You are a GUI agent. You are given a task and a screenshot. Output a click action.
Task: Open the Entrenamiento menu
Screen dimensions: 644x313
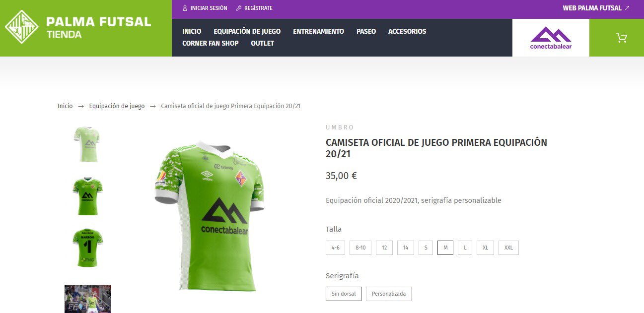click(x=318, y=31)
